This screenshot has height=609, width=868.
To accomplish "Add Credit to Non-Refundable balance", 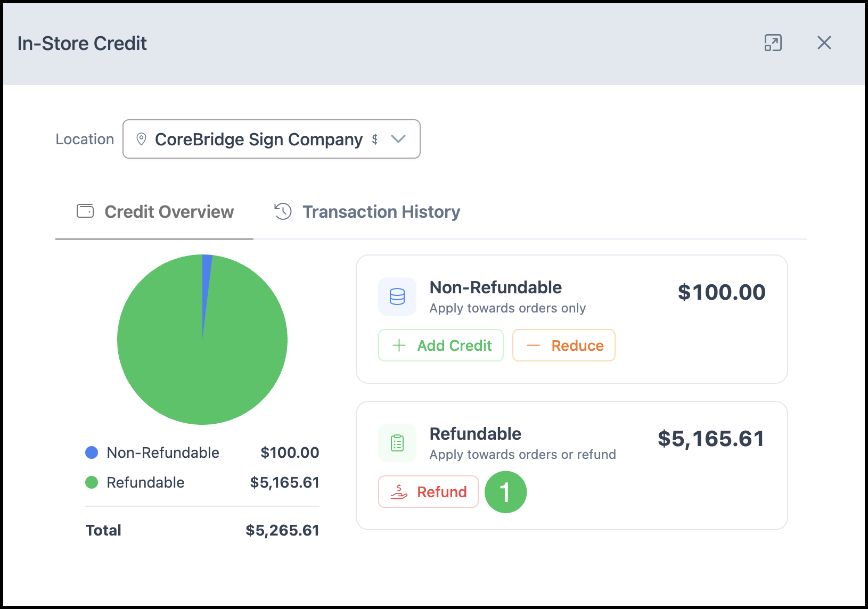I will point(441,345).
